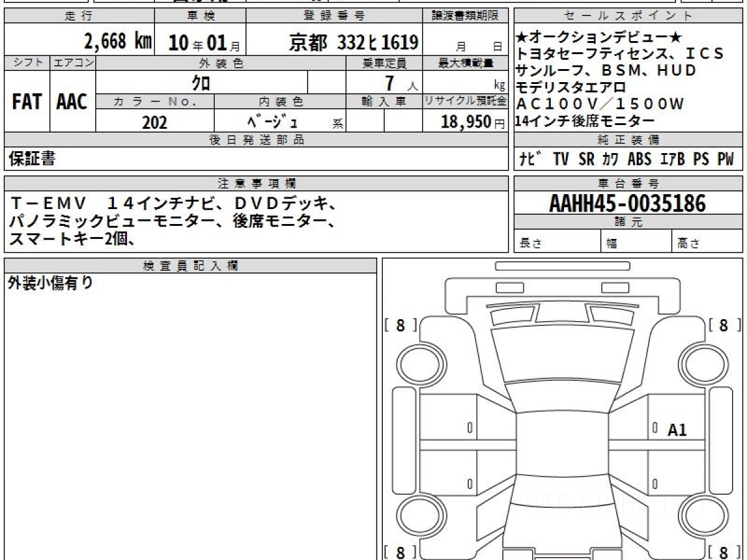Click interior color value ベージュ
The image size is (747, 560).
click(272, 121)
